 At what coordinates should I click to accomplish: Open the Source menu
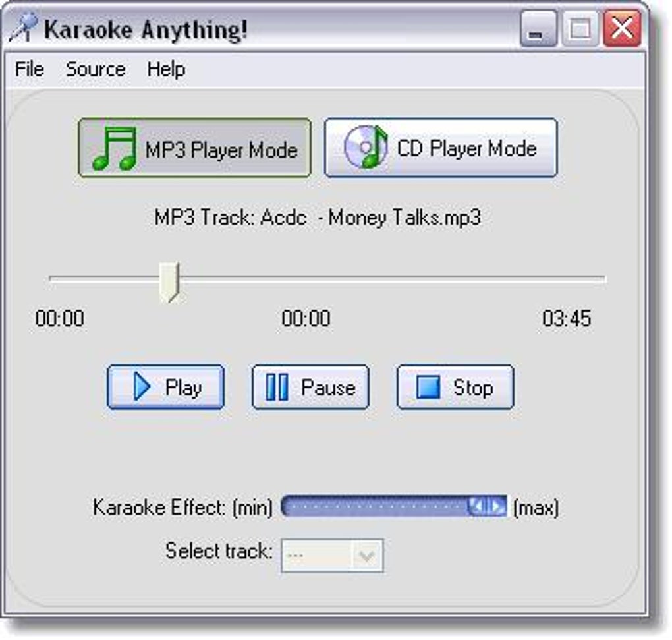click(96, 69)
